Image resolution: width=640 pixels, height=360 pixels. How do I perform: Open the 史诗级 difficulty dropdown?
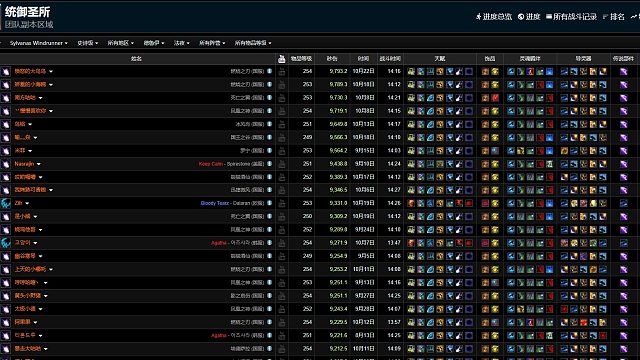click(87, 43)
